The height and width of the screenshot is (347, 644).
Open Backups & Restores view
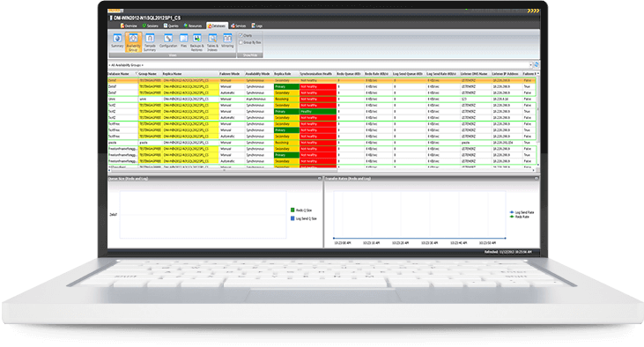tap(196, 42)
